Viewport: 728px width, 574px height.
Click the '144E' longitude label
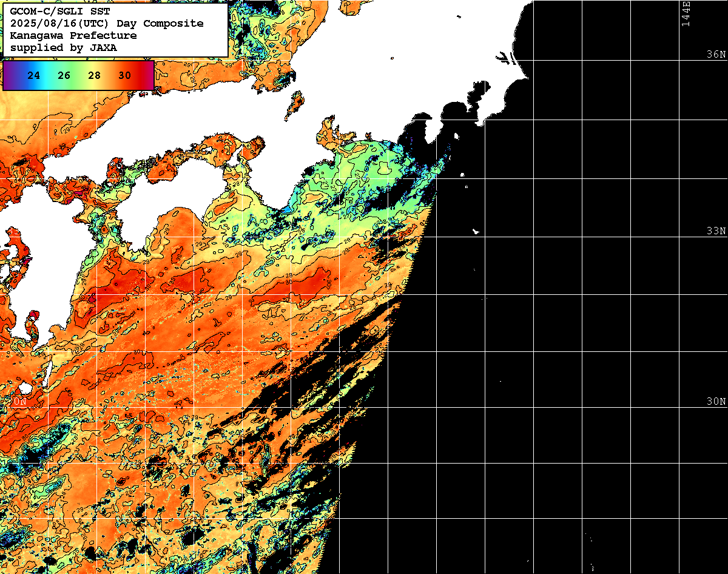686,13
